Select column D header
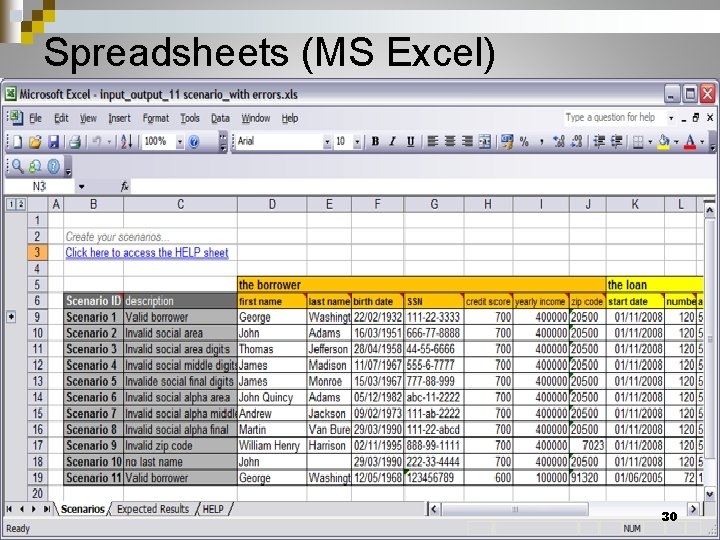Screen dimensions: 720x540 point(272,204)
